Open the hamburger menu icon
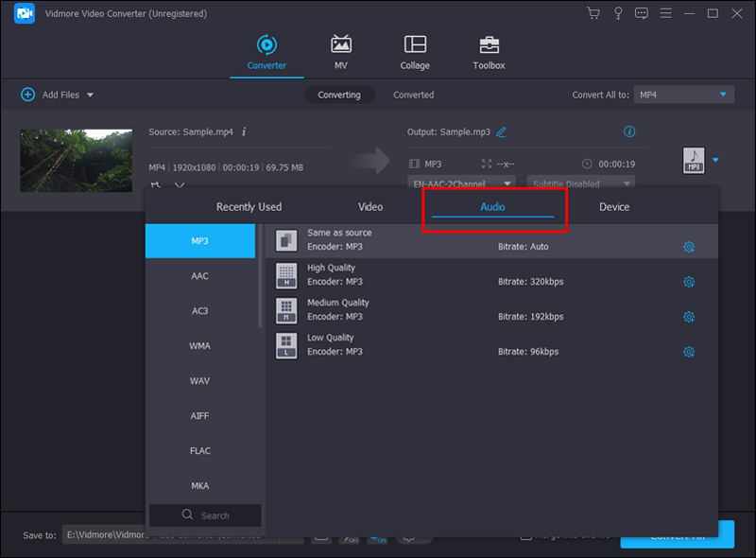Viewport: 756px width, 558px height. tap(666, 13)
